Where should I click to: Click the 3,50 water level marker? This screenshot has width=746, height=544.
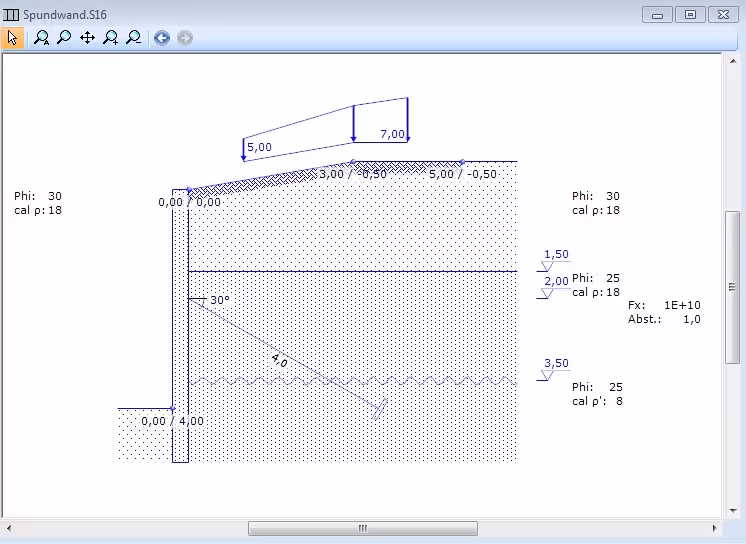point(556,364)
